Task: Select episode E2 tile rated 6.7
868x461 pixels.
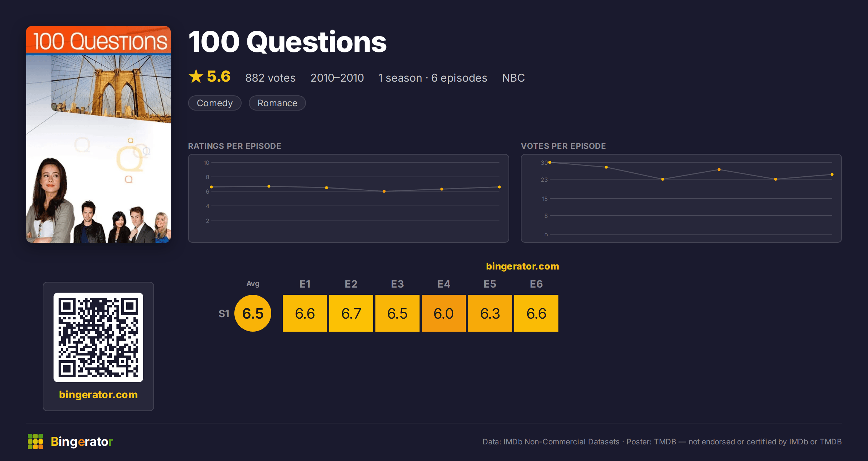Action: point(351,313)
